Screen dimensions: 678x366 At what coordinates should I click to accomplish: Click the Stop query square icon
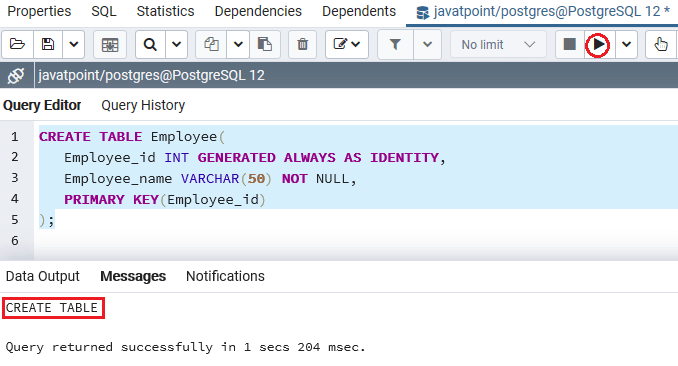tap(569, 44)
